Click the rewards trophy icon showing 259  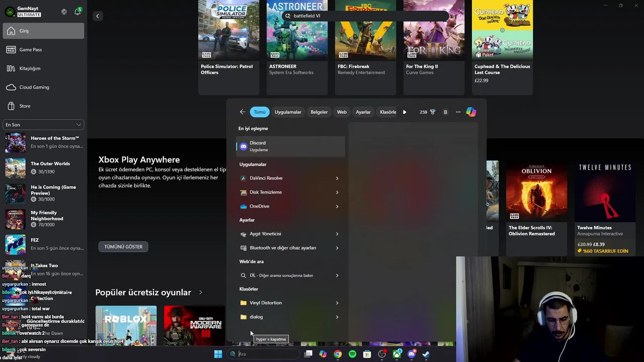432,112
